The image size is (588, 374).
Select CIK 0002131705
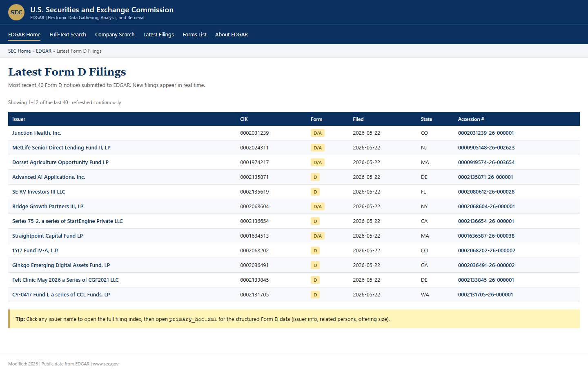click(x=254, y=295)
